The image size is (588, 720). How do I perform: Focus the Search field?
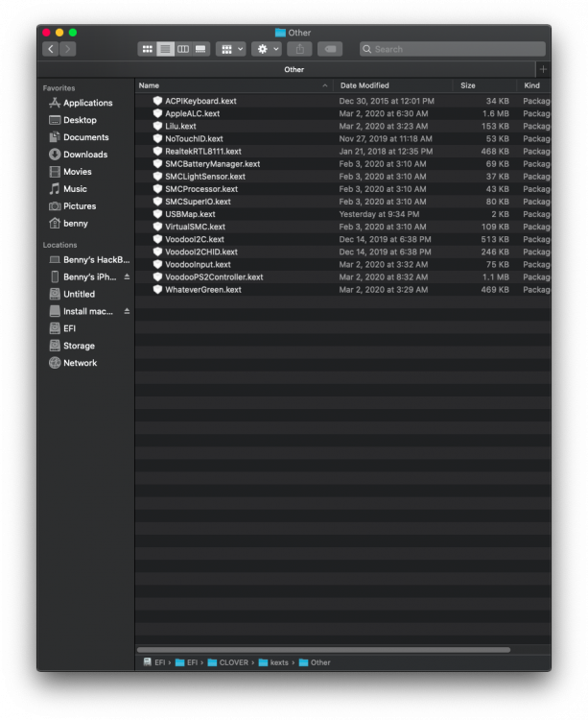point(453,49)
